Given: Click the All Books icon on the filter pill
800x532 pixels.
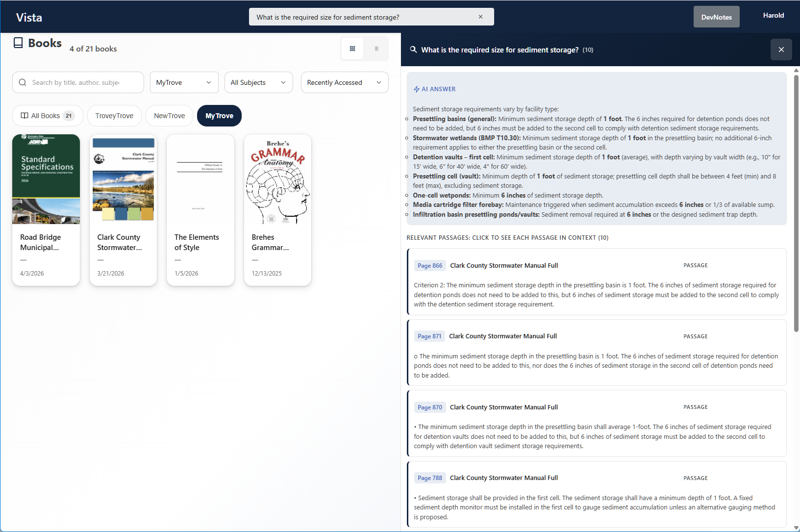Looking at the screenshot, I should pyautogui.click(x=25, y=116).
